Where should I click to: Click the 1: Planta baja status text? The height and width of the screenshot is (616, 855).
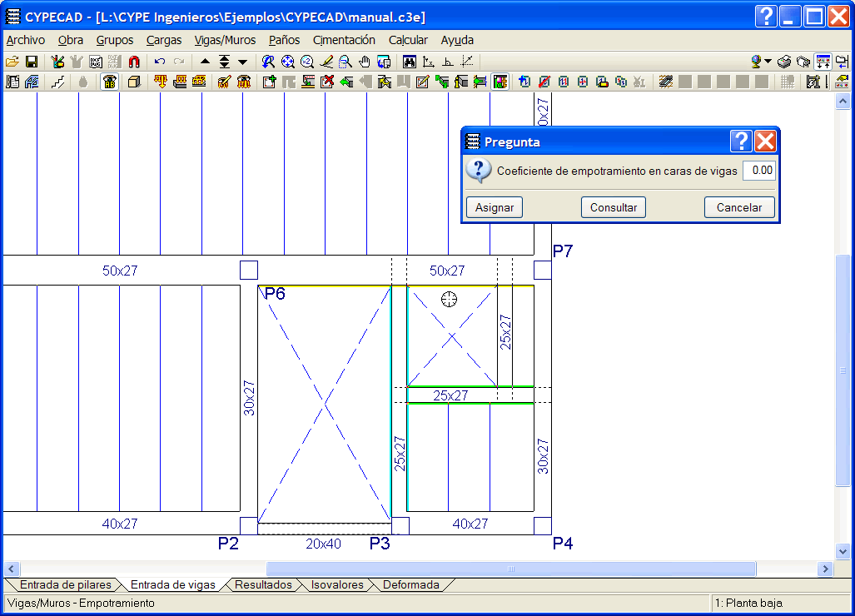tap(748, 603)
